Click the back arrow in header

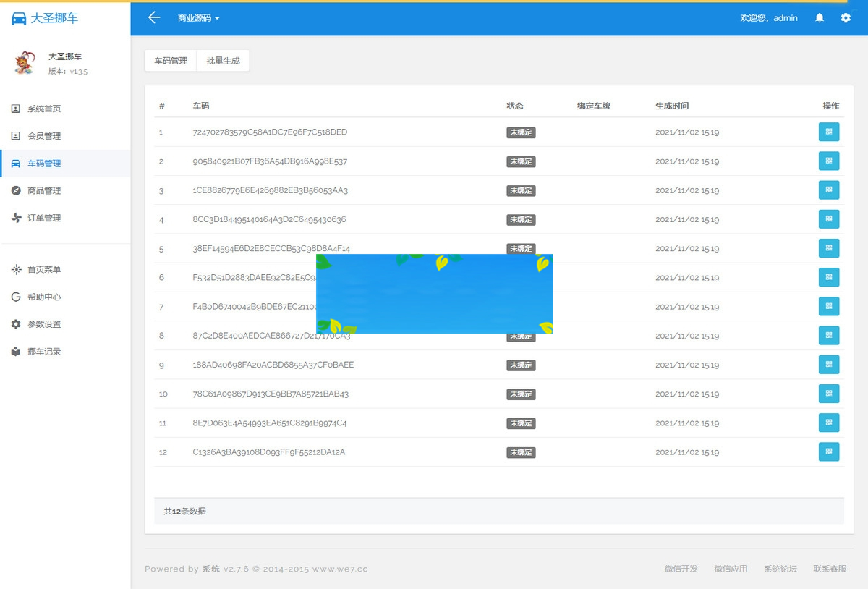click(153, 18)
